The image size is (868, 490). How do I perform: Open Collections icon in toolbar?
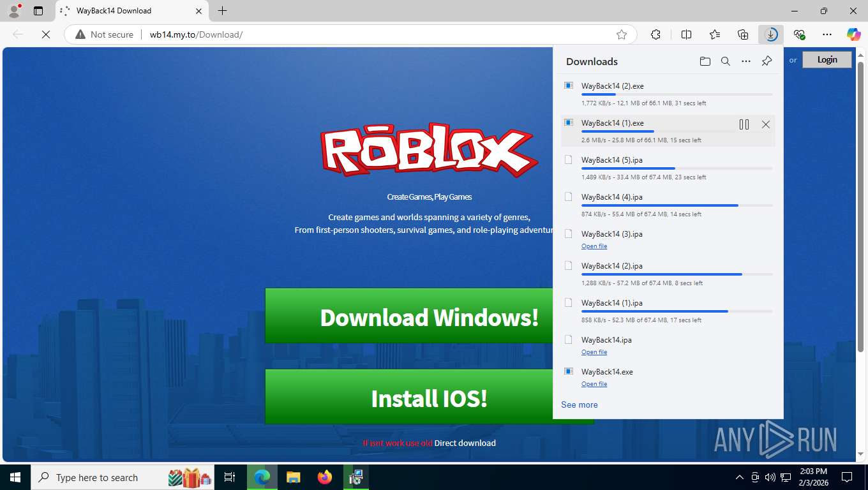pos(743,34)
